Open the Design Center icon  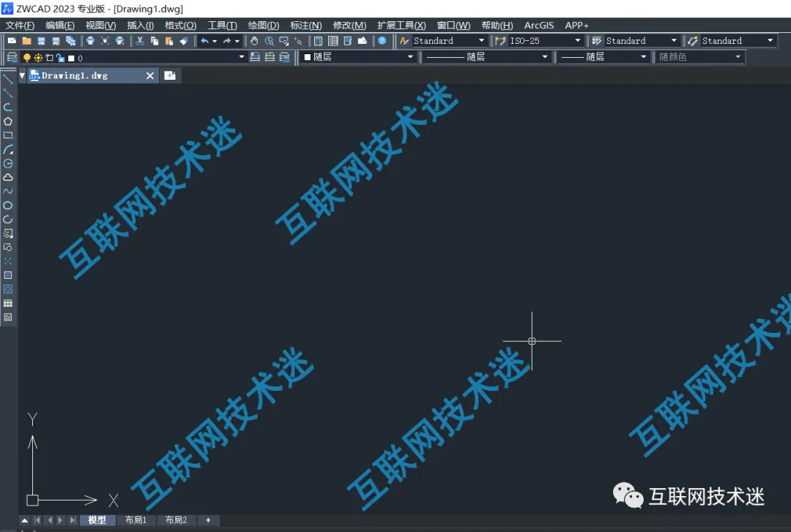[333, 41]
